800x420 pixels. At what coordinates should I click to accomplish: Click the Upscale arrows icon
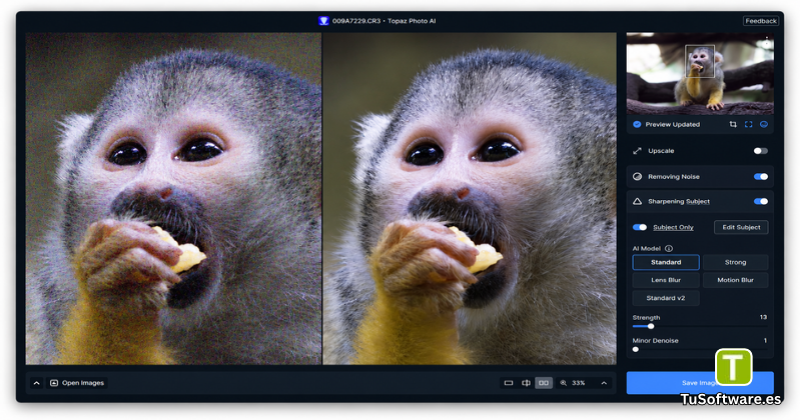coord(637,151)
